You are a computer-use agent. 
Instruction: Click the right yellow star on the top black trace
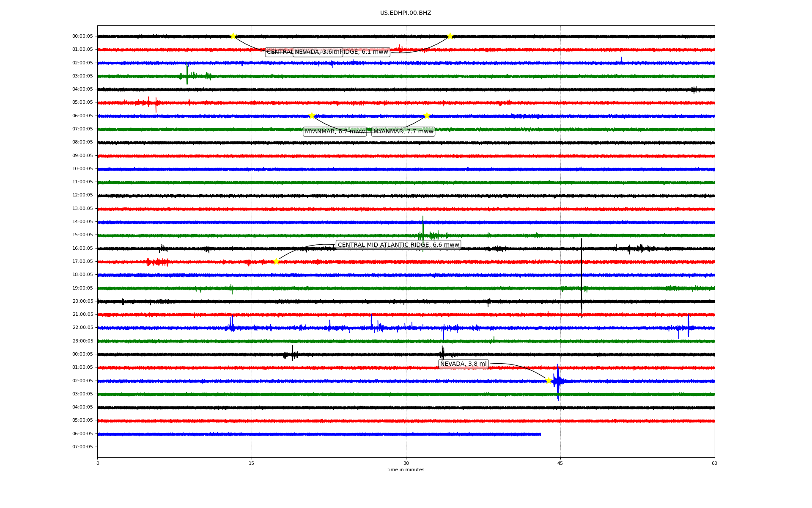[x=450, y=36]
